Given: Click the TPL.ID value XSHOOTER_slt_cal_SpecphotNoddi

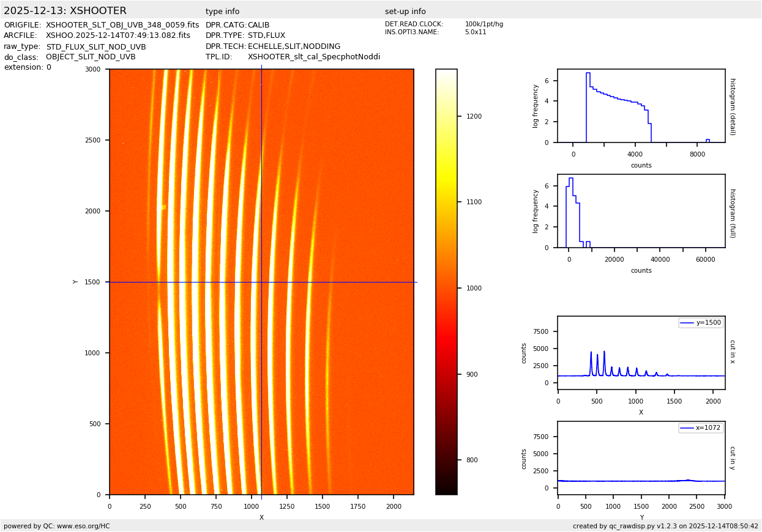Looking at the screenshot, I should tap(313, 57).
